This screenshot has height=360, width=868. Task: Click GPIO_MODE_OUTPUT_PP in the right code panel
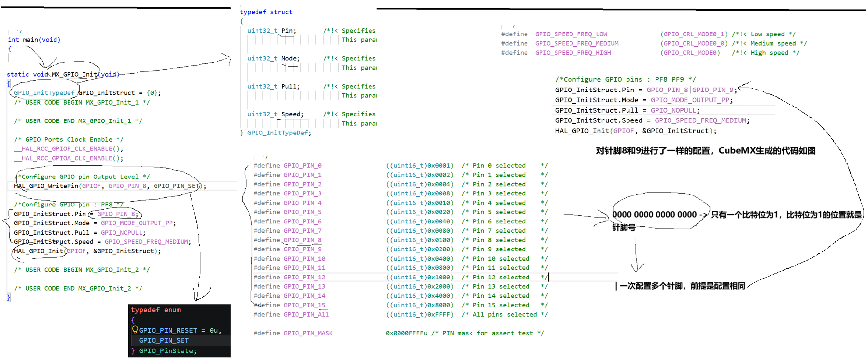690,100
